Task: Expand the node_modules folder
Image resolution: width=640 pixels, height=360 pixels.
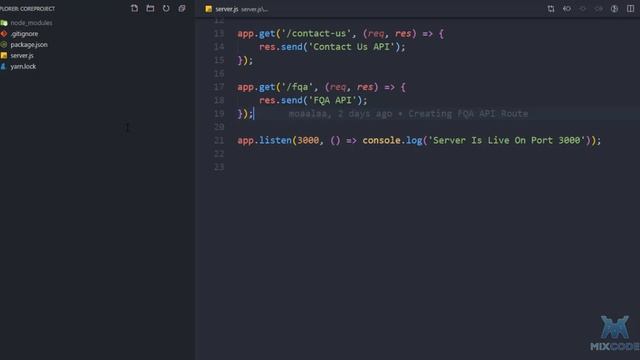Action: (x=31, y=23)
